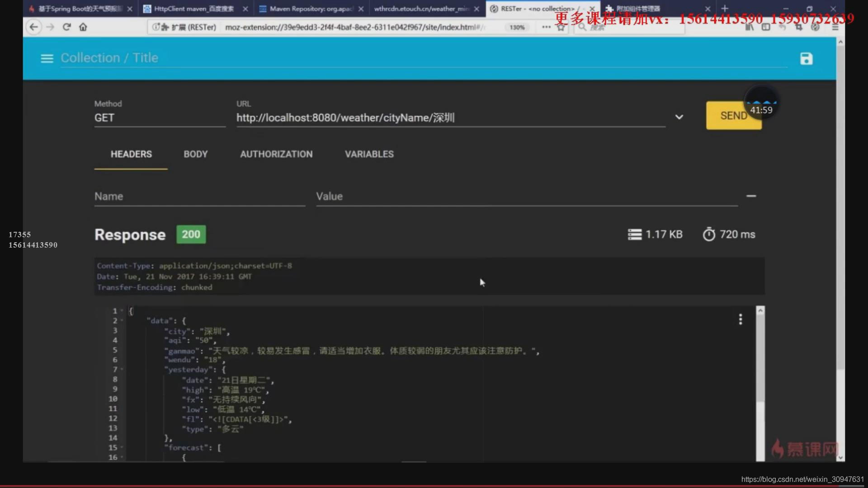Switch to the BODY tab
Image resolution: width=868 pixels, height=488 pixels.
point(195,154)
